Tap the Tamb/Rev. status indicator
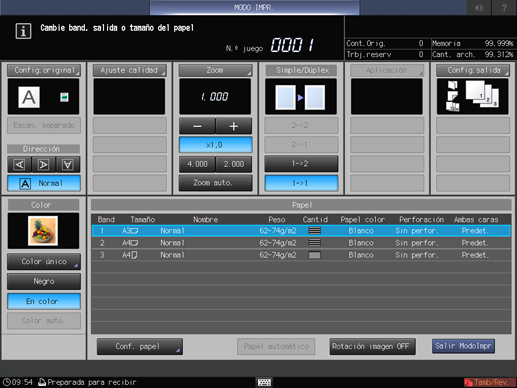Screen dimensions: 517x388 point(489,382)
